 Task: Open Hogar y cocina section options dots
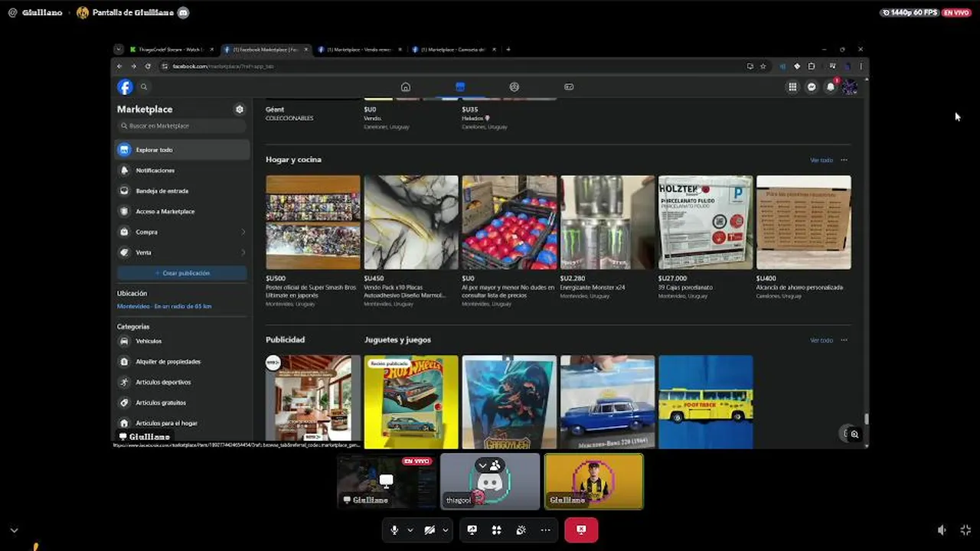[x=844, y=160]
